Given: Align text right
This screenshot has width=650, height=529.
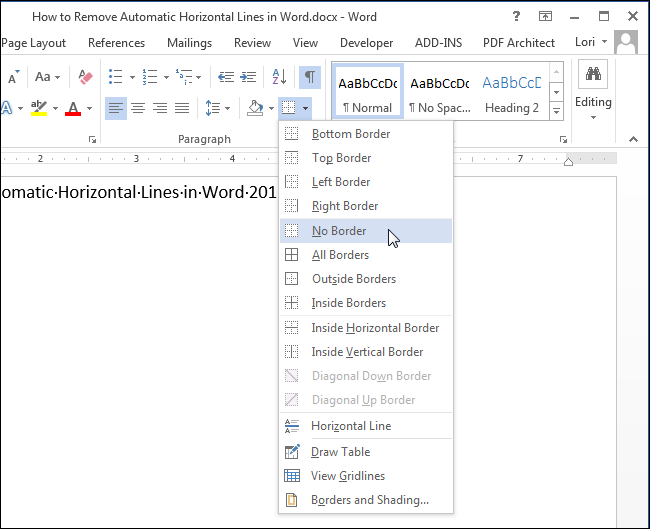Looking at the screenshot, I should 160,108.
